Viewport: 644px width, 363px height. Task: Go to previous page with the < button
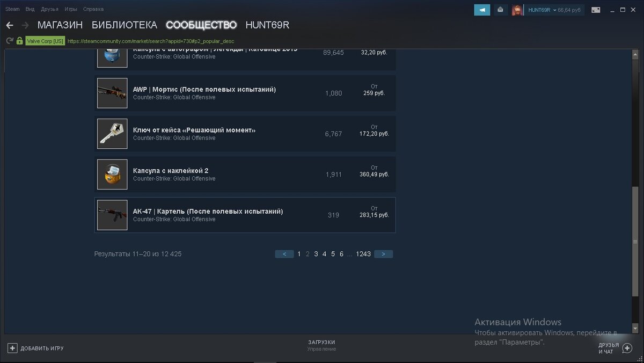coord(284,254)
